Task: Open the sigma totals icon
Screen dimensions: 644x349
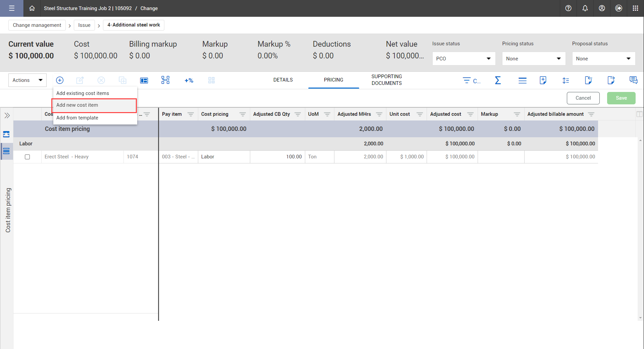Action: (498, 80)
